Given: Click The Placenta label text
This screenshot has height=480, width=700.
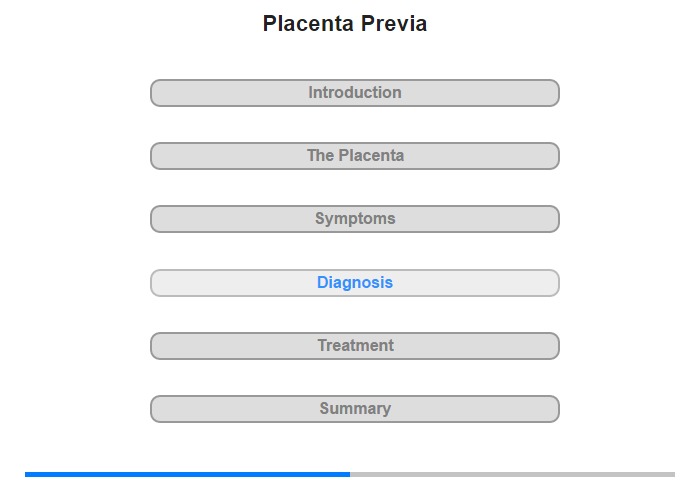Looking at the screenshot, I should point(355,156).
